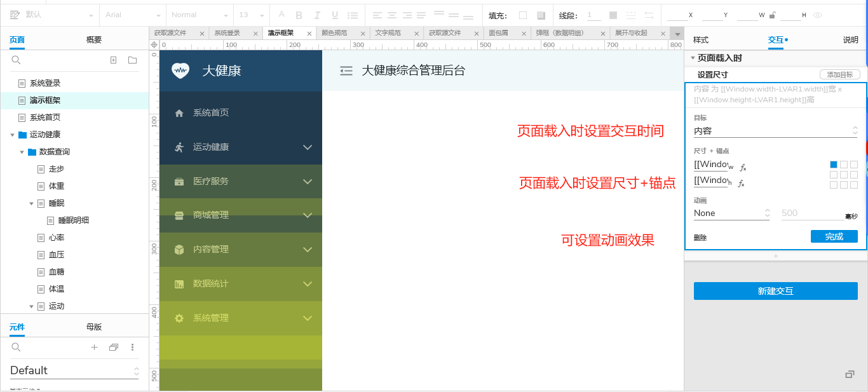Click the heart logo on canvas
This screenshot has height=392, width=868.
tap(180, 71)
